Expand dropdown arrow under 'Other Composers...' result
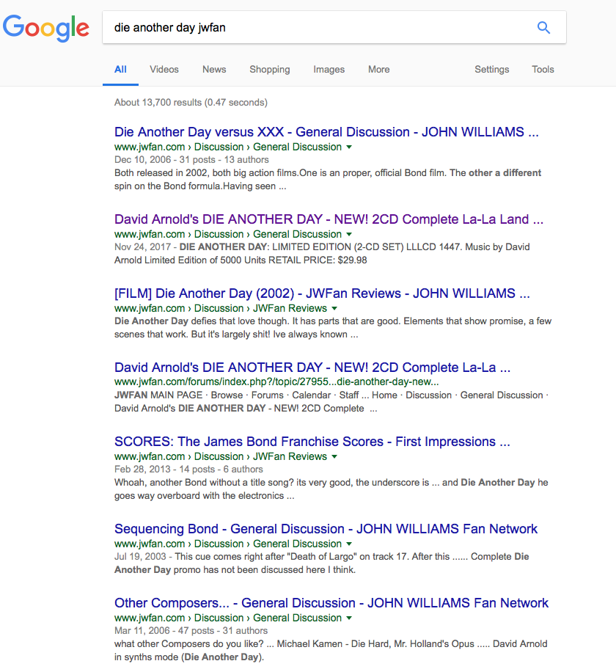The width and height of the screenshot is (616, 672). click(x=349, y=618)
